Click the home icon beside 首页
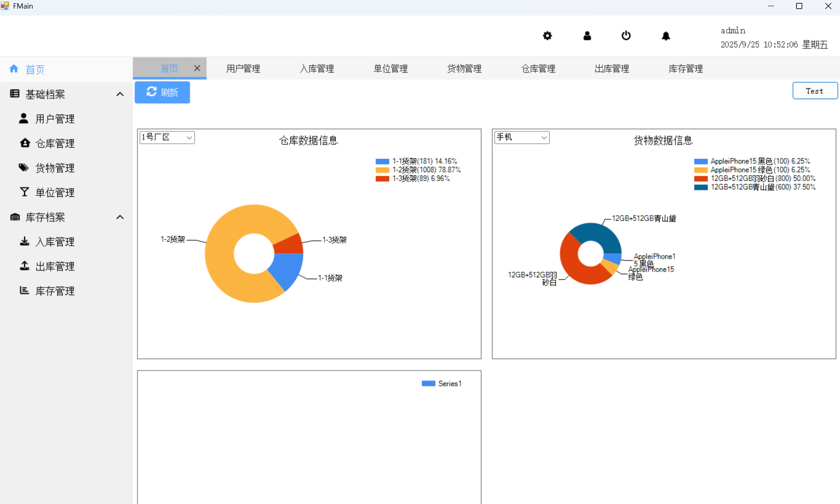The width and height of the screenshot is (840, 504). point(14,69)
